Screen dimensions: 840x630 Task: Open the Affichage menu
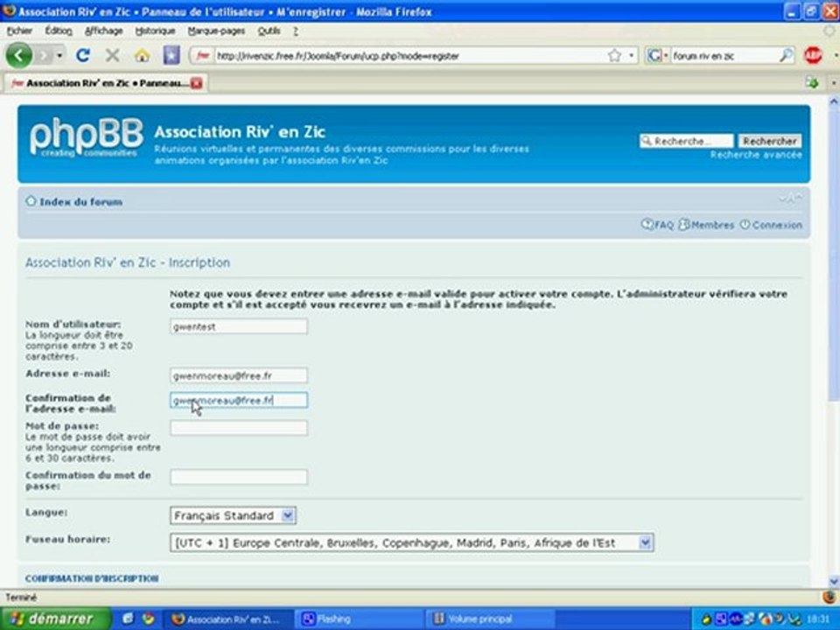pyautogui.click(x=104, y=31)
